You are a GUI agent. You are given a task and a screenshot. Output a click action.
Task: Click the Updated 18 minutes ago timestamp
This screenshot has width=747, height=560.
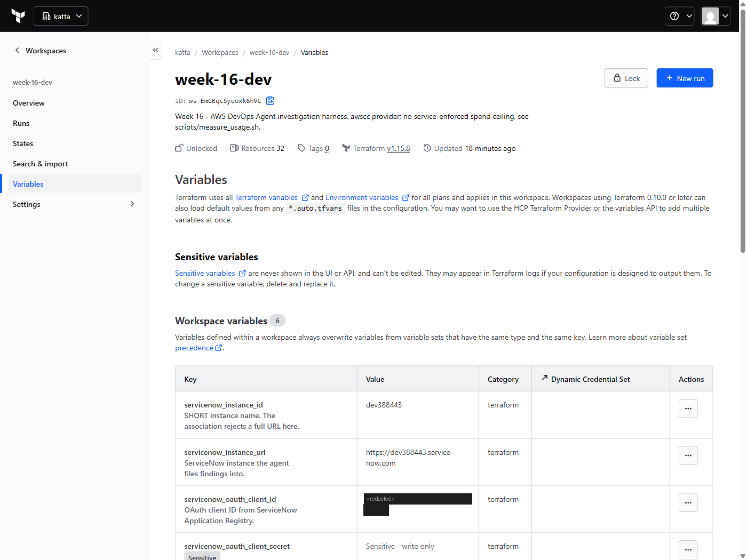(470, 148)
